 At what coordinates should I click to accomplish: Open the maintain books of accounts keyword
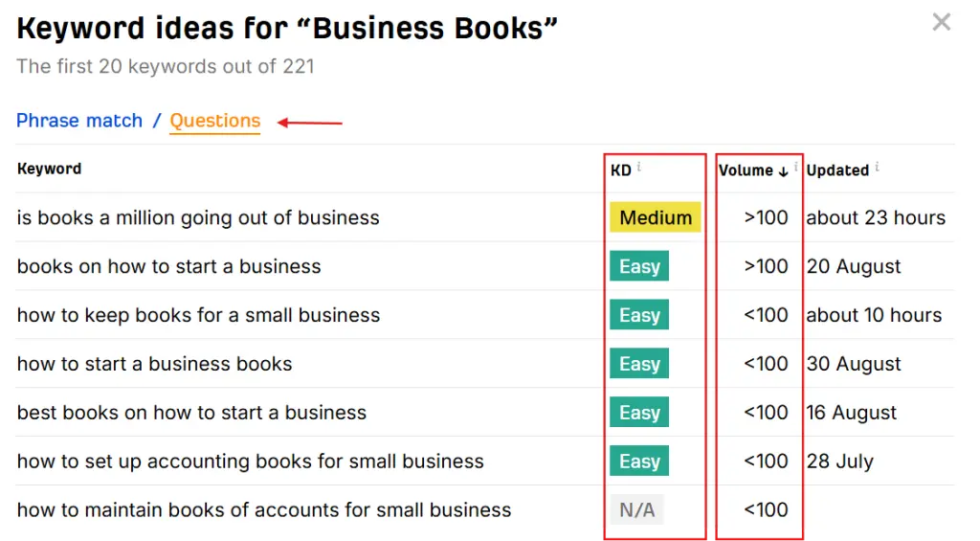click(264, 510)
